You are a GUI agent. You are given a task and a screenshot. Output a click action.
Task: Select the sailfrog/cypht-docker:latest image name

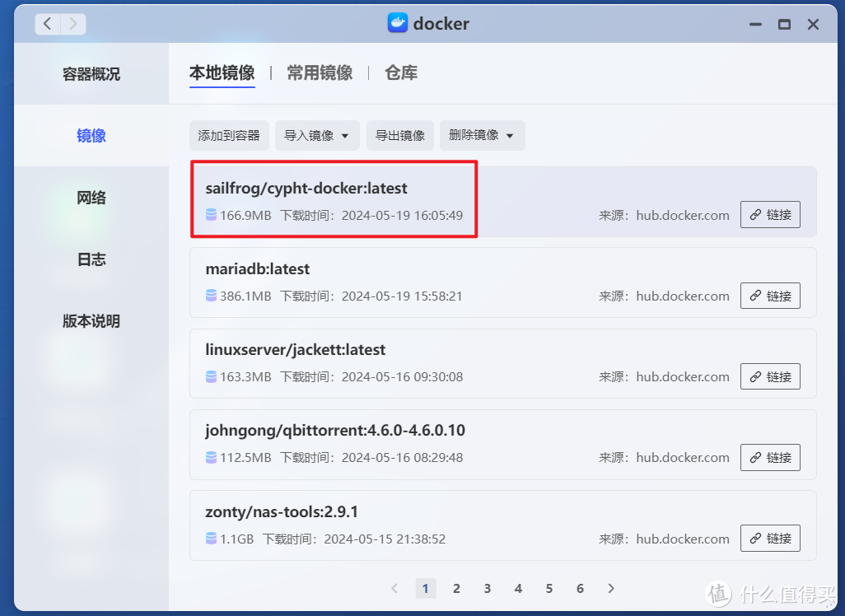coord(306,188)
